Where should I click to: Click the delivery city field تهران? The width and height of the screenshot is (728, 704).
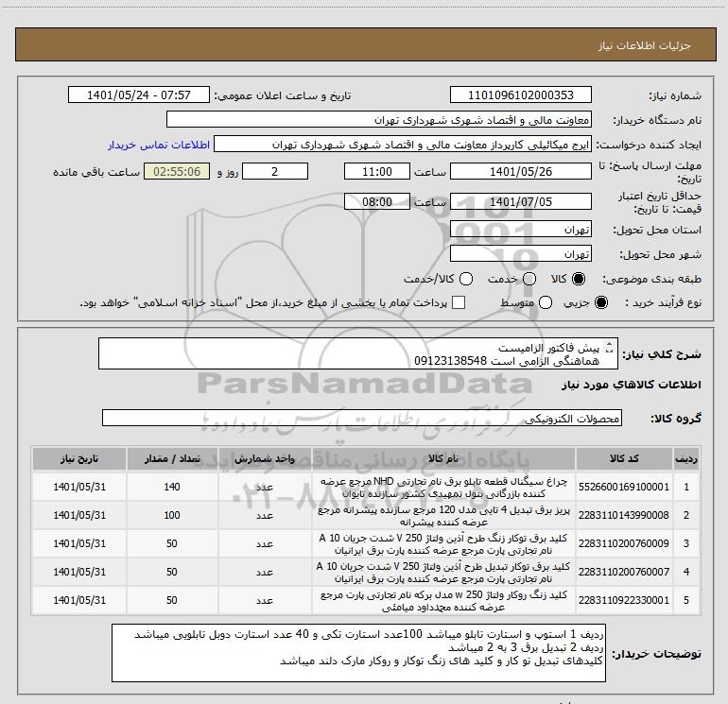pos(520,253)
